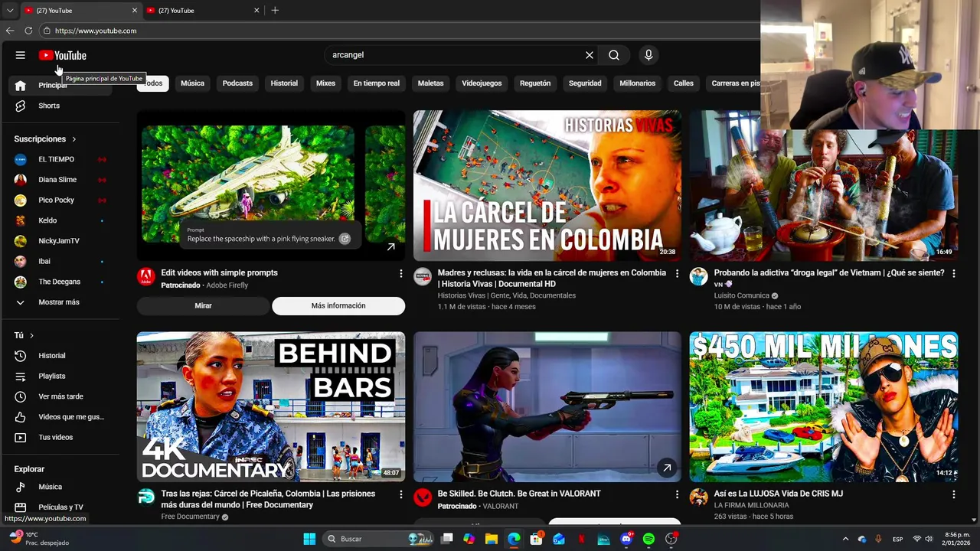Open File Explorer from taskbar
Screen dimensions: 980x551
pyautogui.click(x=492, y=539)
